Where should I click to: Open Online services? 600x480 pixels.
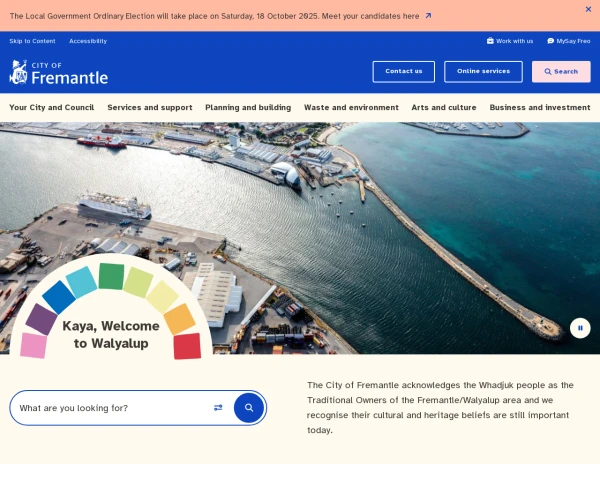click(x=483, y=71)
